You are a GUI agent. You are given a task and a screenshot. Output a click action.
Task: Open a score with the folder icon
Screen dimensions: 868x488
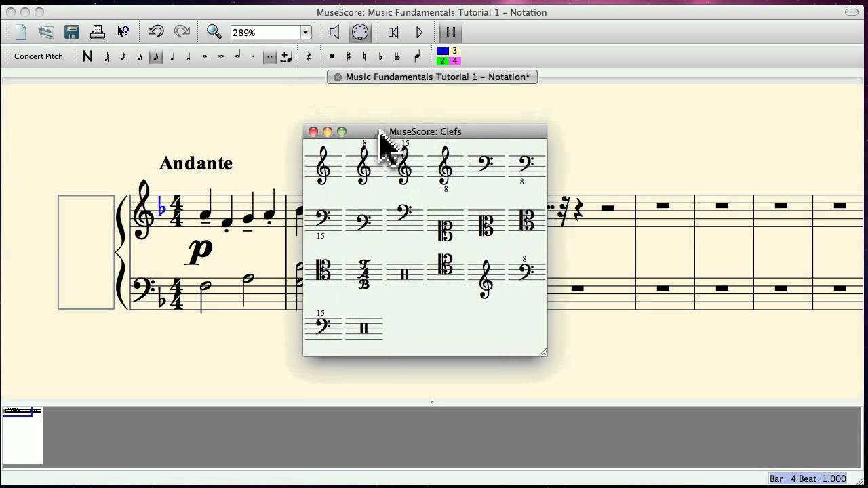point(46,32)
